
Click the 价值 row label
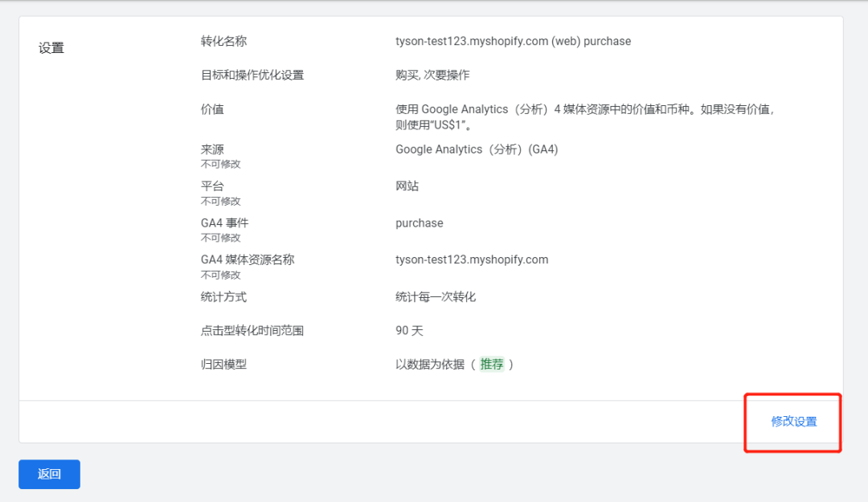(x=212, y=109)
